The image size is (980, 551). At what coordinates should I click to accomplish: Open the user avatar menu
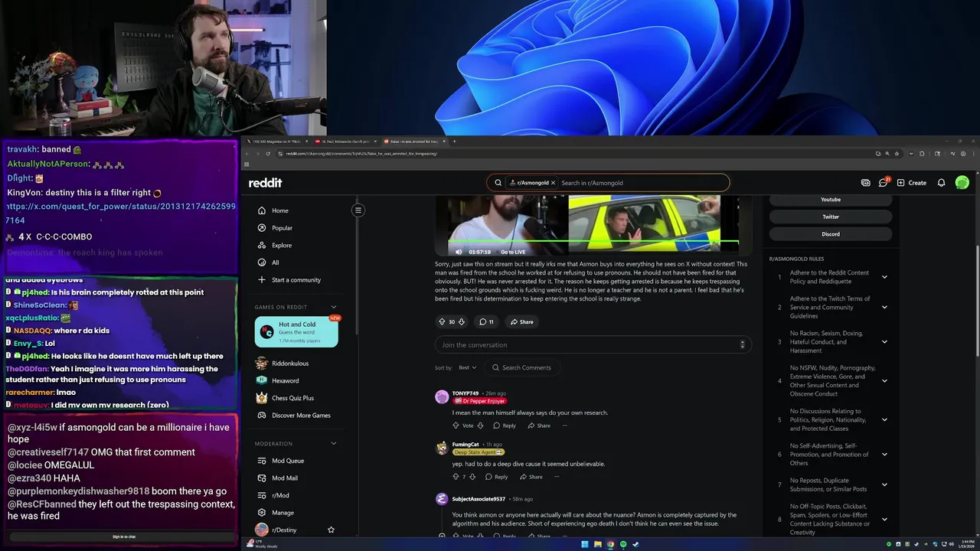[962, 183]
